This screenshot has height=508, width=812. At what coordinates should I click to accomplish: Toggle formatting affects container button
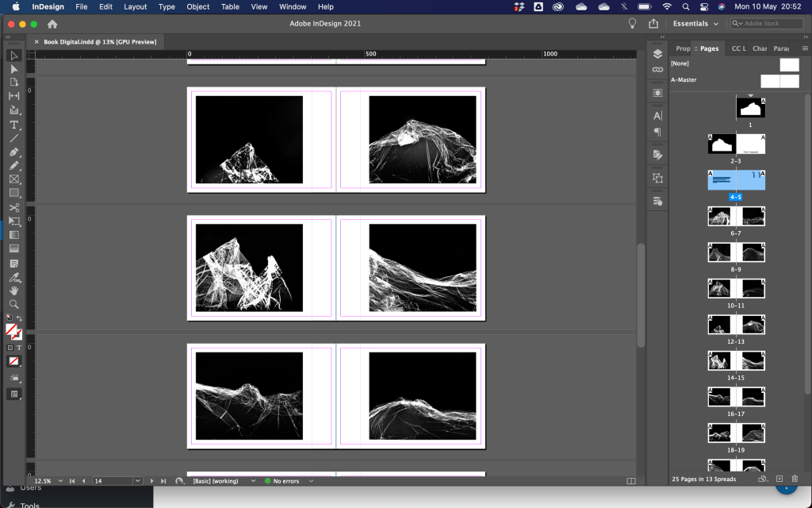10,348
